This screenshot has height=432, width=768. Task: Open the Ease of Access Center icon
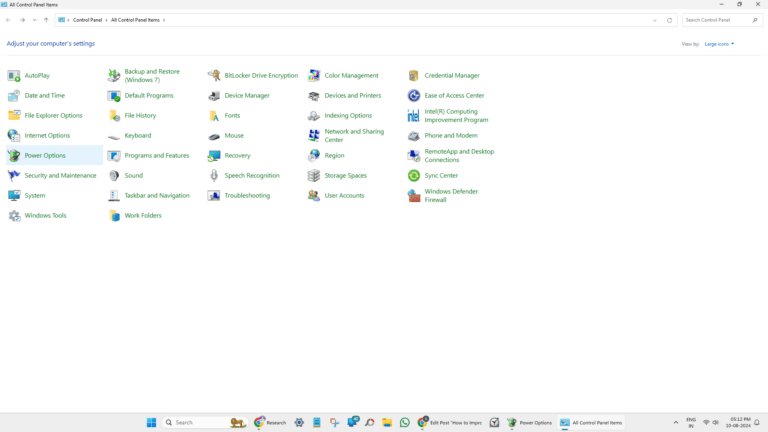(413, 96)
